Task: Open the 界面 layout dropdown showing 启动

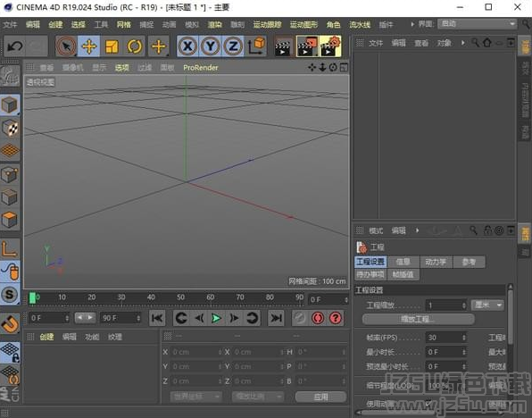Action: click(x=477, y=24)
